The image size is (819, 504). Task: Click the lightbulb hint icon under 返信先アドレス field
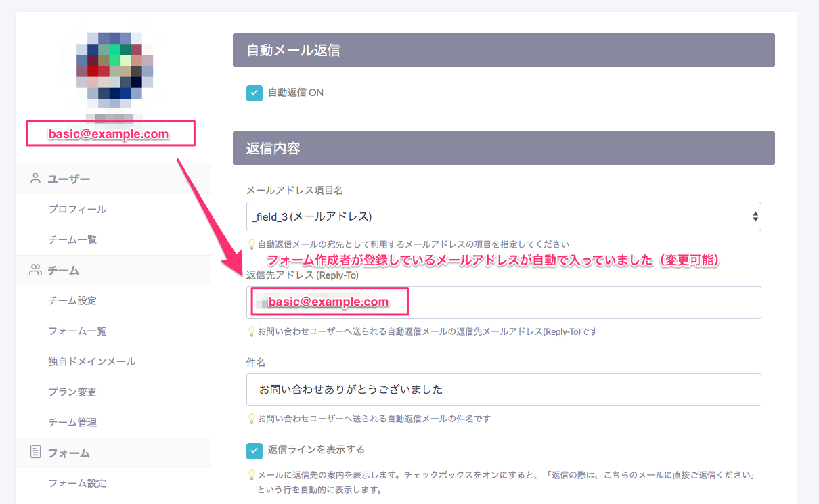pyautogui.click(x=252, y=332)
